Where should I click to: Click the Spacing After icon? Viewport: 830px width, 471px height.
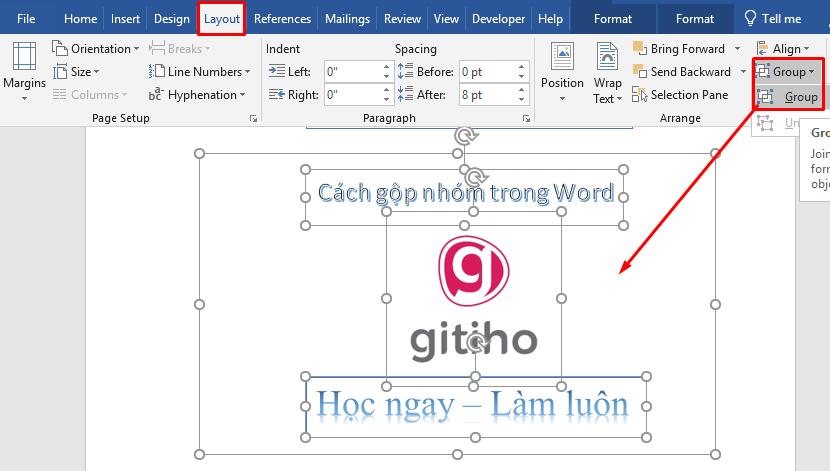[405, 94]
